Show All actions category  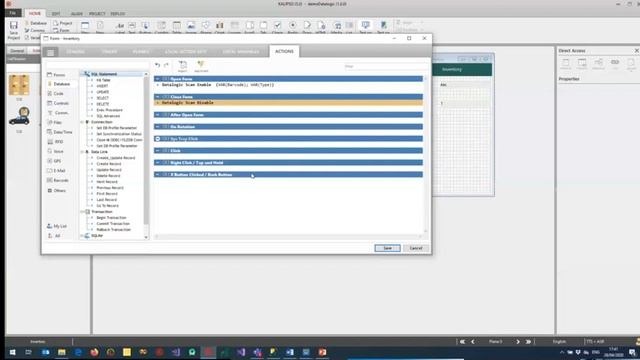54,236
